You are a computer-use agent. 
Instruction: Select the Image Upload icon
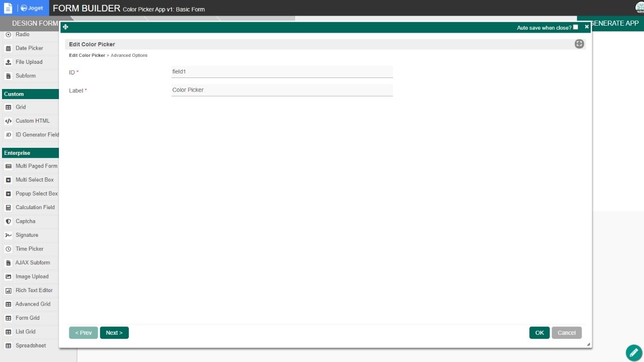tap(8, 277)
